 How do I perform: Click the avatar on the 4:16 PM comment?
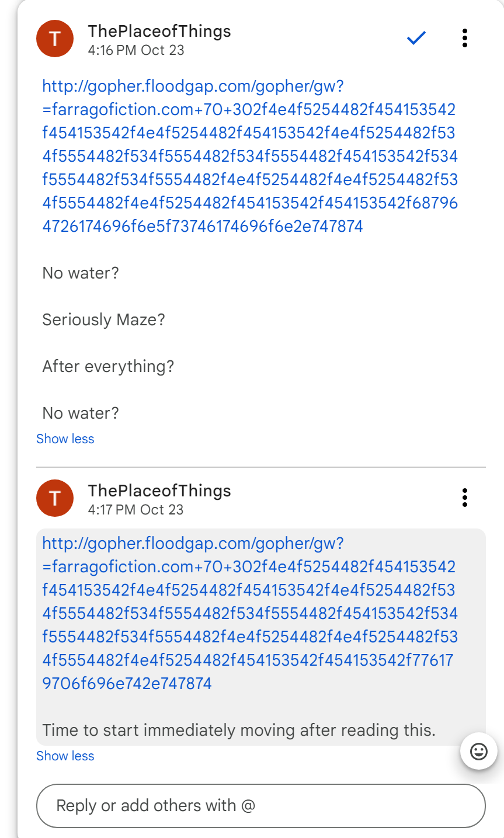point(55,39)
